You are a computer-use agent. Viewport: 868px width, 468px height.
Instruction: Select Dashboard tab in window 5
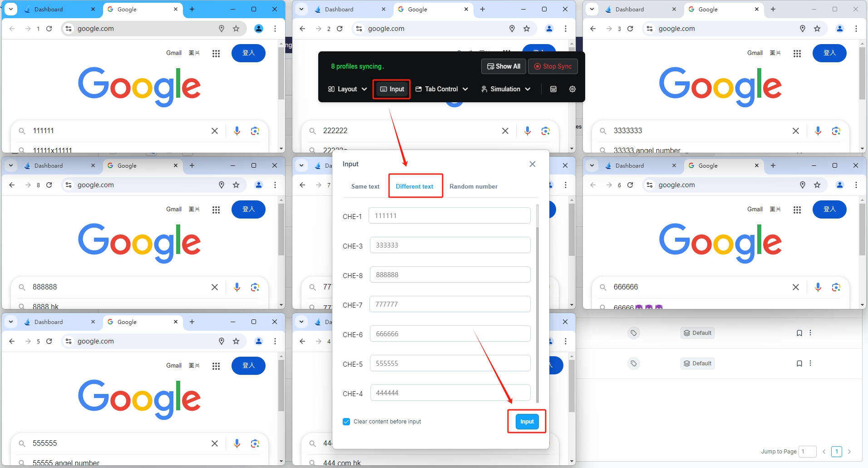(x=59, y=322)
